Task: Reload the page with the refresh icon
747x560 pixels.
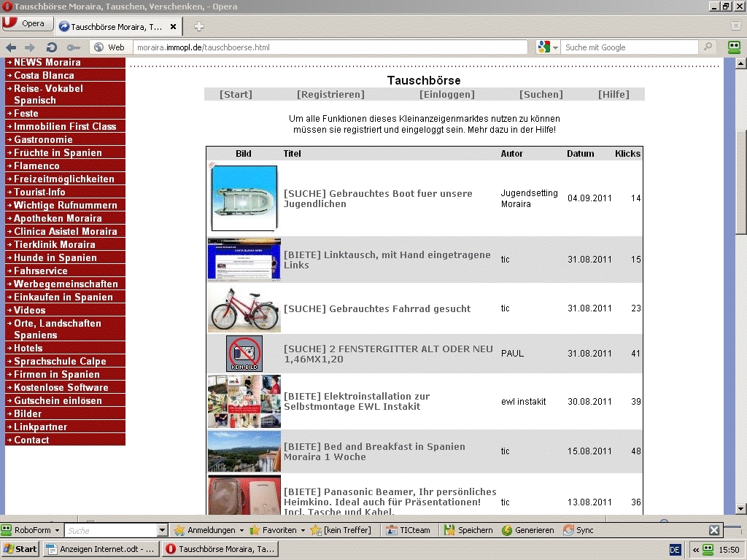Action: point(52,47)
